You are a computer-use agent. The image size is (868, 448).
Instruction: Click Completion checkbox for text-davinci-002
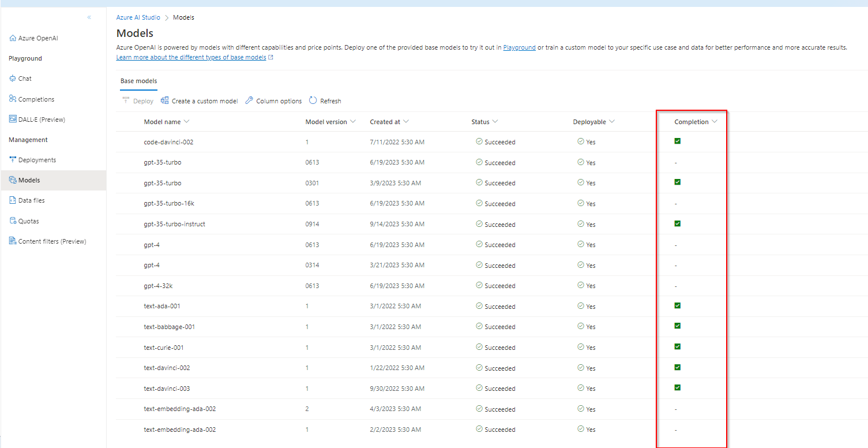point(678,367)
